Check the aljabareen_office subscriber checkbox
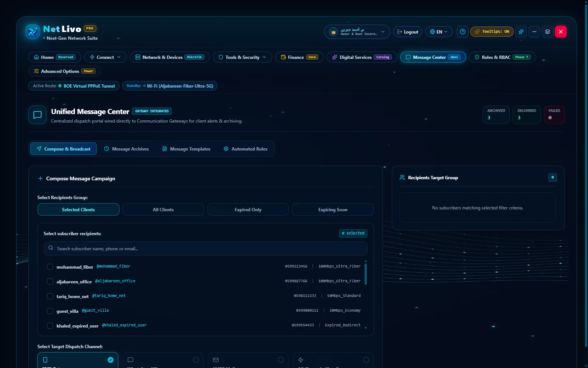588x368 pixels. tap(50, 282)
